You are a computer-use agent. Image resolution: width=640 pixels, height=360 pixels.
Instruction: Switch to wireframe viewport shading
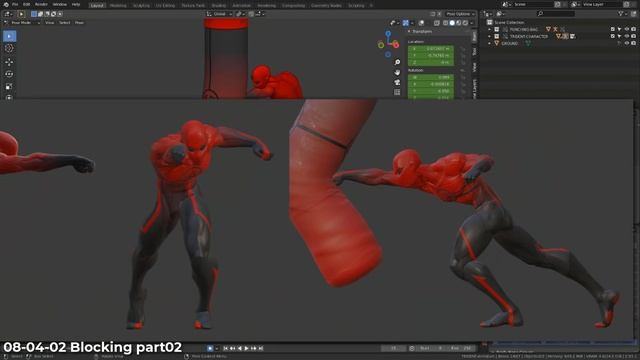446,23
